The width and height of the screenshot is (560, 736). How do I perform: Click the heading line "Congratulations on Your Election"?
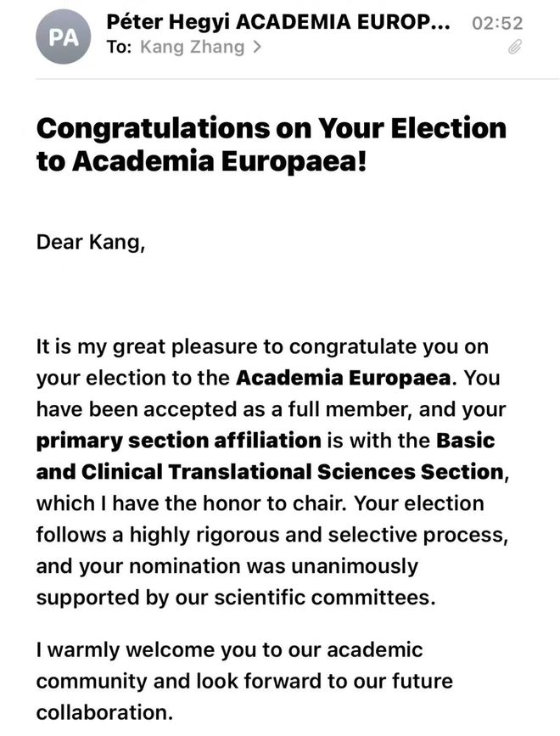click(x=271, y=128)
